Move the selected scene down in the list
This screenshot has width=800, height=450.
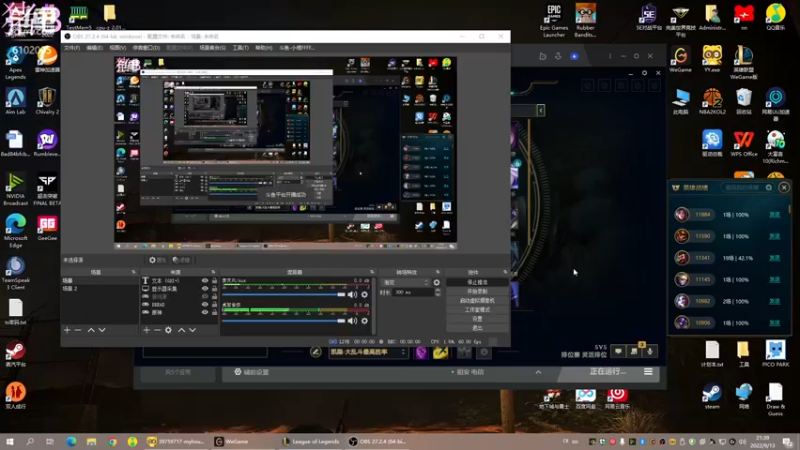[102, 330]
